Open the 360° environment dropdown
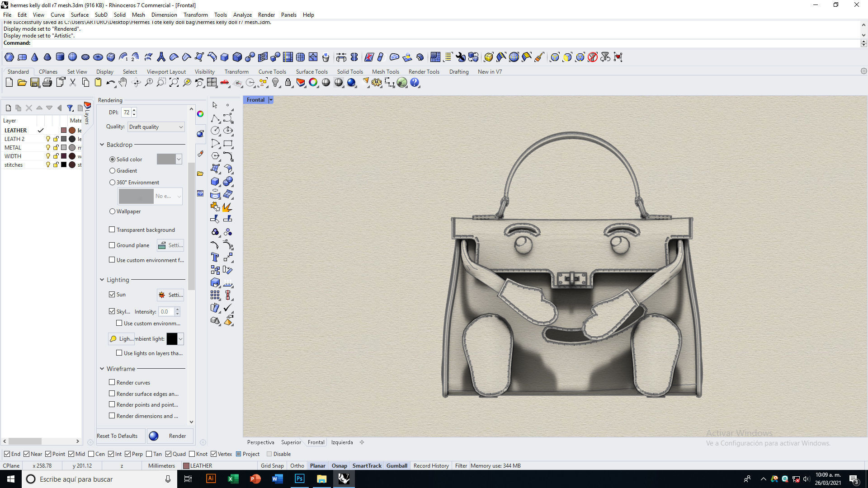Image resolution: width=868 pixels, height=488 pixels. coord(179,196)
